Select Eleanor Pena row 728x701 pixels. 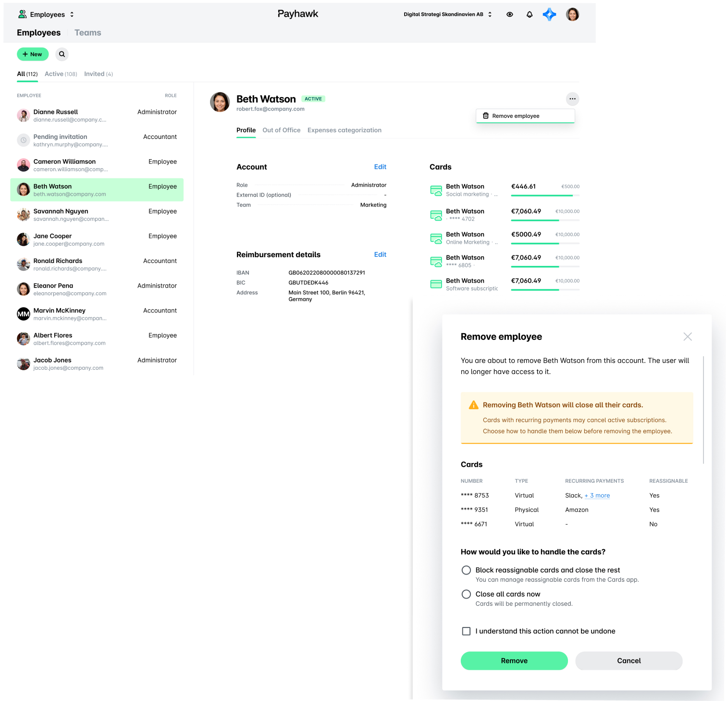97,289
